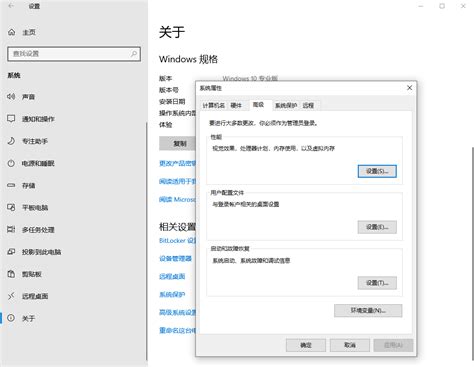Image resolution: width=474 pixels, height=367 pixels.
Task: Click the administrator login notice text
Action: point(264,123)
